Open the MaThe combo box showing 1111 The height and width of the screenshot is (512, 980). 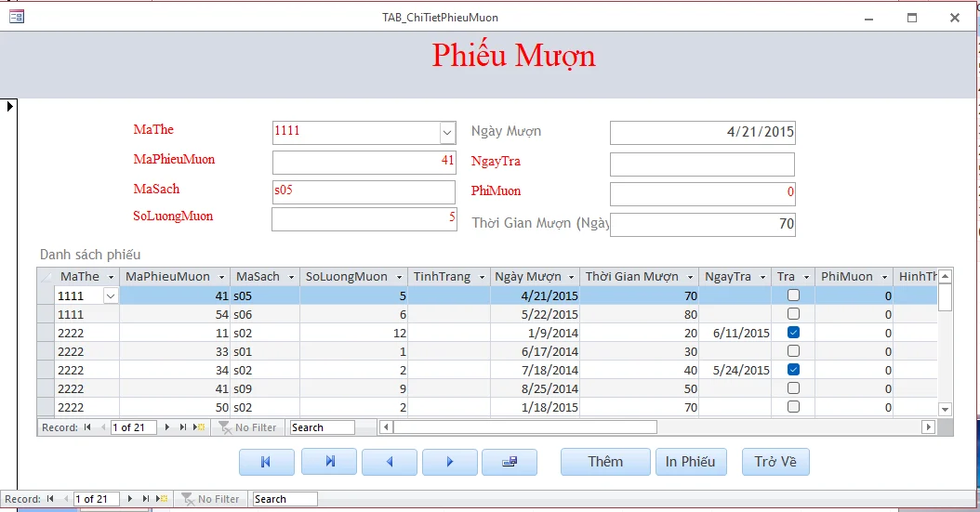click(x=446, y=133)
